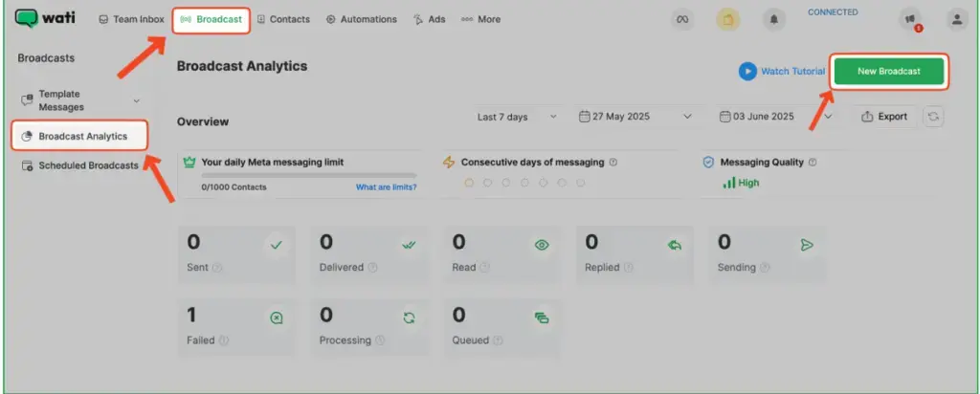The height and width of the screenshot is (394, 980).
Task: Open the Processing info tooltip icon
Action: (380, 340)
